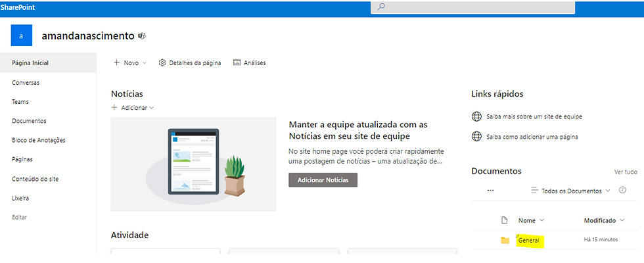Click the SharePoint search box
This screenshot has width=644, height=263.
(x=472, y=7)
